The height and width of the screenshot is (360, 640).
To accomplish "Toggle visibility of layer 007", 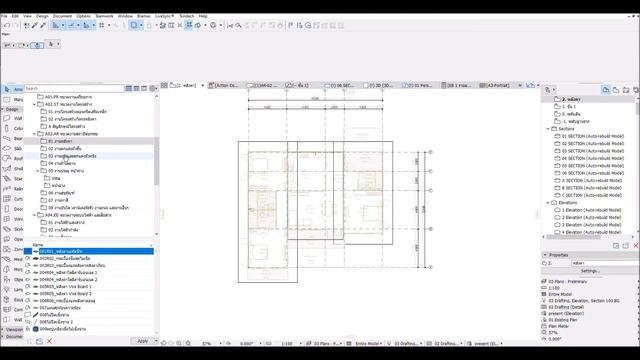I will point(28,308).
